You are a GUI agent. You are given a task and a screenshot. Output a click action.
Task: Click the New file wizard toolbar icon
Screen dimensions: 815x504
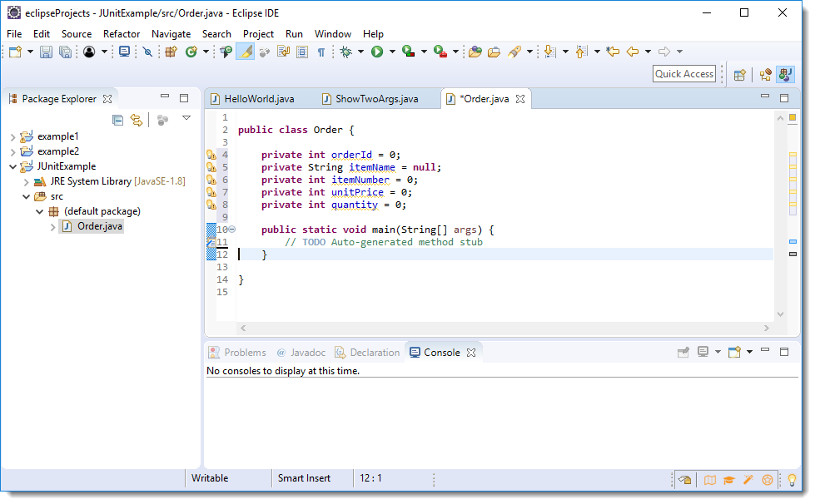pyautogui.click(x=15, y=52)
